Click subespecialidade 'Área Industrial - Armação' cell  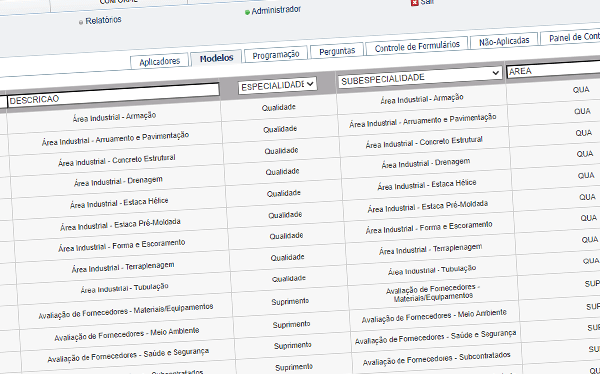pyautogui.click(x=422, y=99)
